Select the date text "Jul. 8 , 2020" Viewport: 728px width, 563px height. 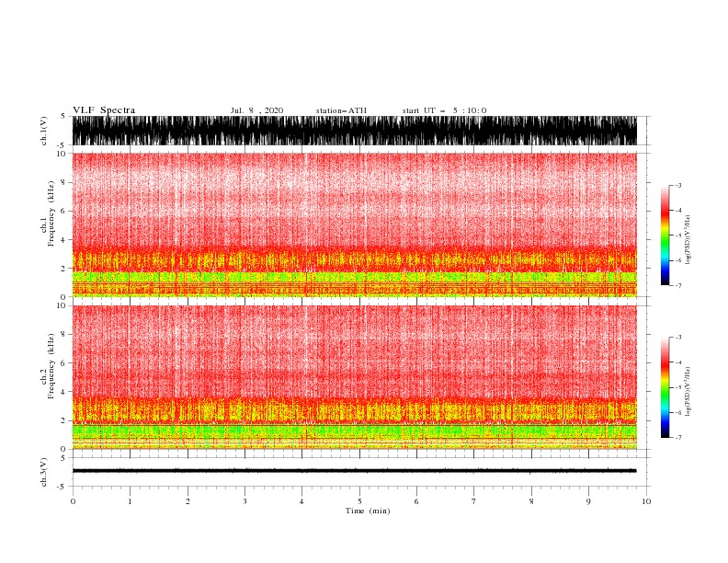256,110
